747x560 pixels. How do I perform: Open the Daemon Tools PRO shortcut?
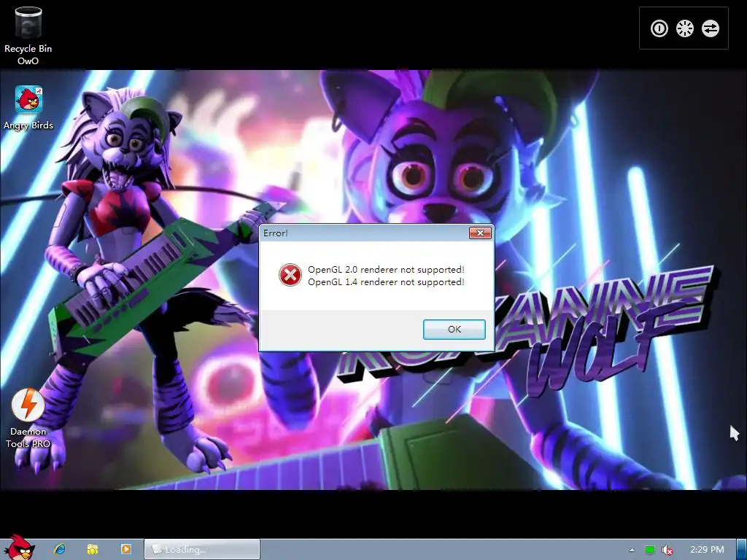pos(28,419)
